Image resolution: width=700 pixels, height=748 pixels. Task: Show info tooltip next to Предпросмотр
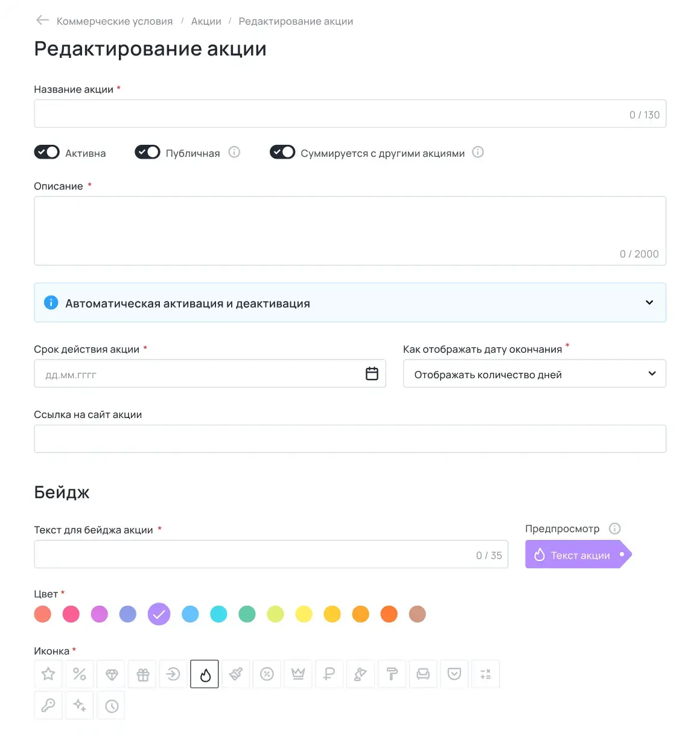[615, 528]
